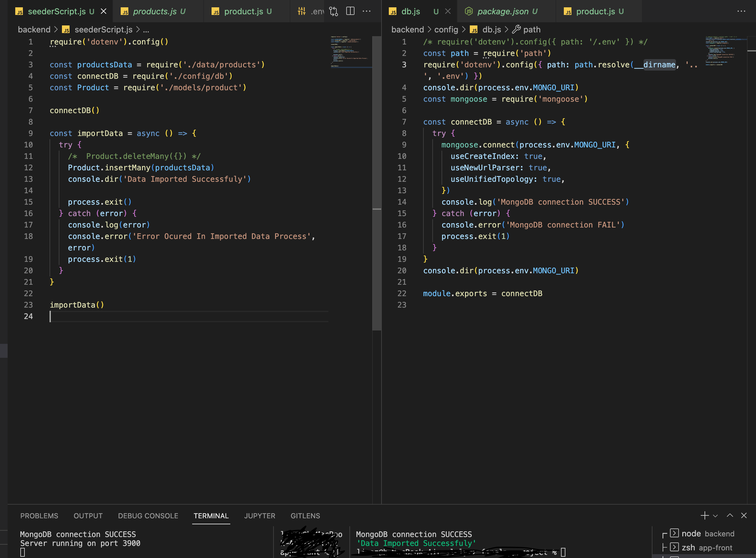Click the Node icon on package.json tab
The width and height of the screenshot is (756, 558).
469,11
